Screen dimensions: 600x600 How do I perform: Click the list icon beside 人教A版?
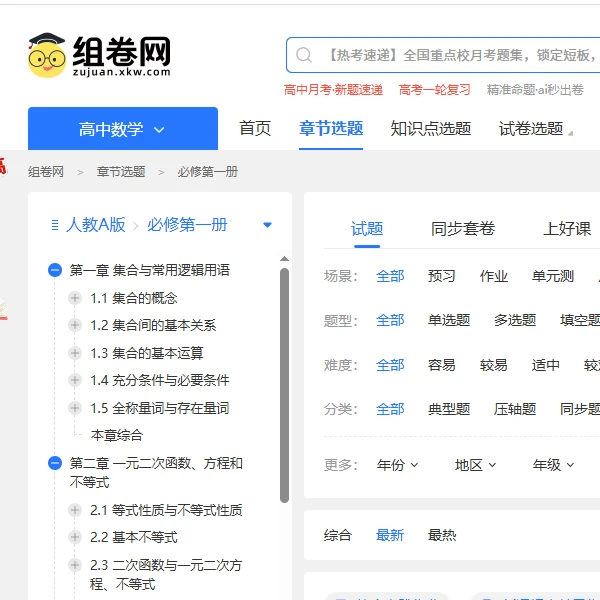[55, 225]
